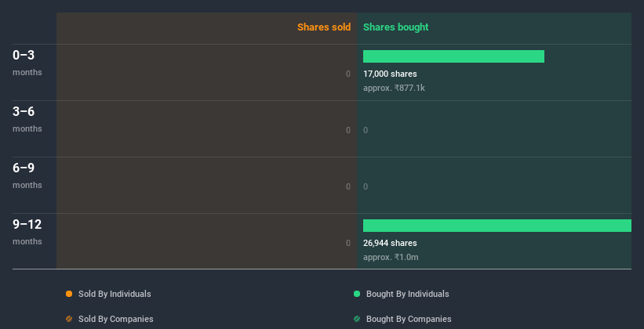Click the Bought By Companies legend text
This screenshot has height=329, width=644.
[x=409, y=319]
